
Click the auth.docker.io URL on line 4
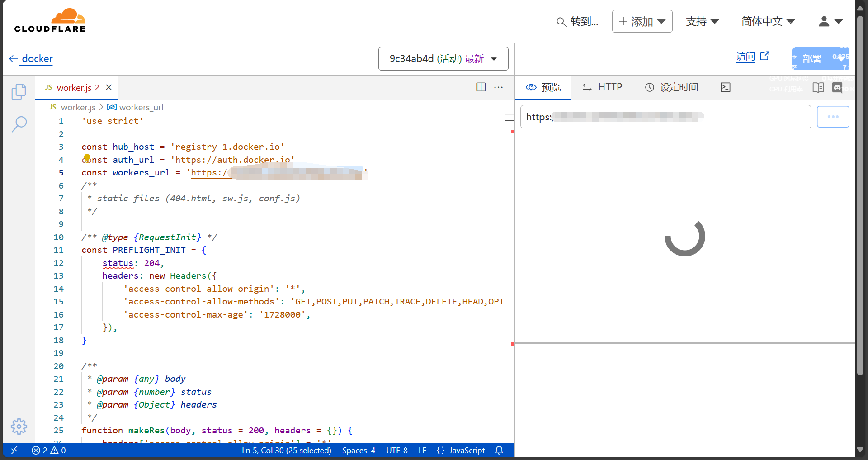tap(232, 160)
